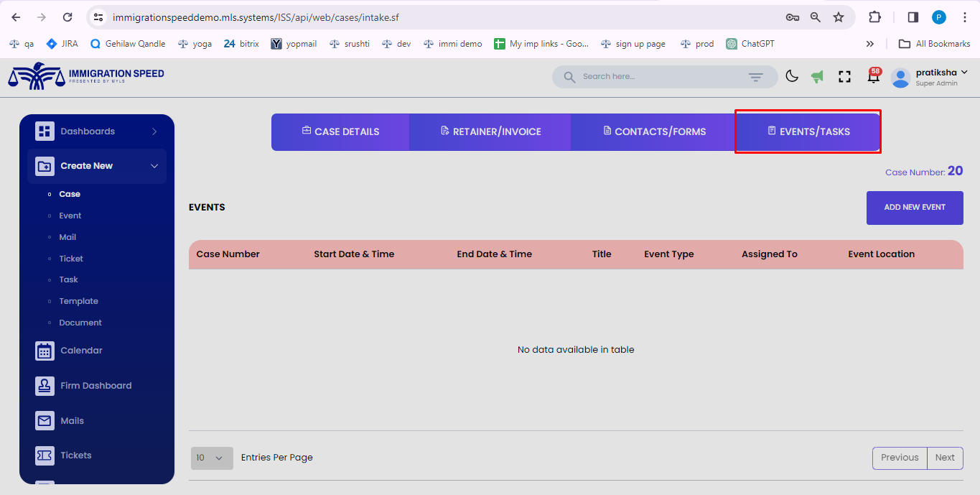Enter fullscreen mode using the expand icon

pyautogui.click(x=844, y=76)
